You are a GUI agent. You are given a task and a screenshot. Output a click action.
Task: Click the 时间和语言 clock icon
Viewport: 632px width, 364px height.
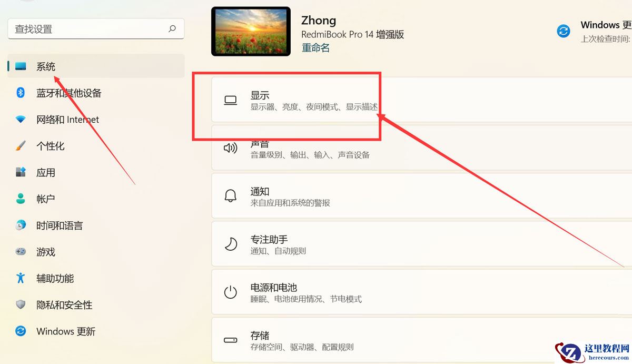(x=20, y=225)
